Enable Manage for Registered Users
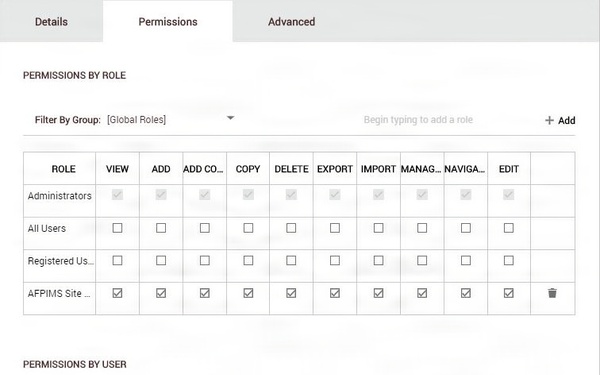The height and width of the screenshot is (375, 600). click(x=422, y=261)
